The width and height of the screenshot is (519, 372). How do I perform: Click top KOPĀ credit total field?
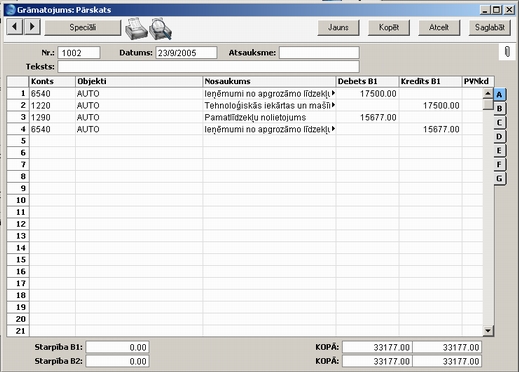coord(447,347)
